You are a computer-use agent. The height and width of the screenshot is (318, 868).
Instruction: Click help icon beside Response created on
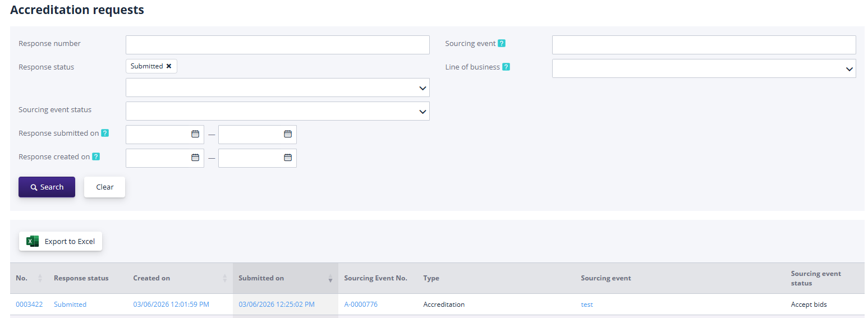96,156
